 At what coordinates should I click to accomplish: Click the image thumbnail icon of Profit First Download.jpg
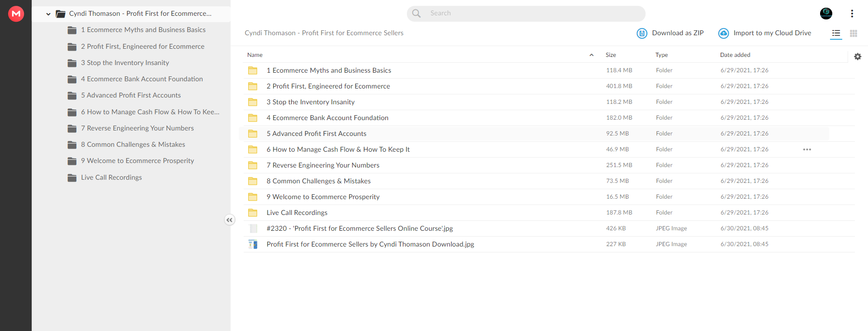[x=253, y=244]
